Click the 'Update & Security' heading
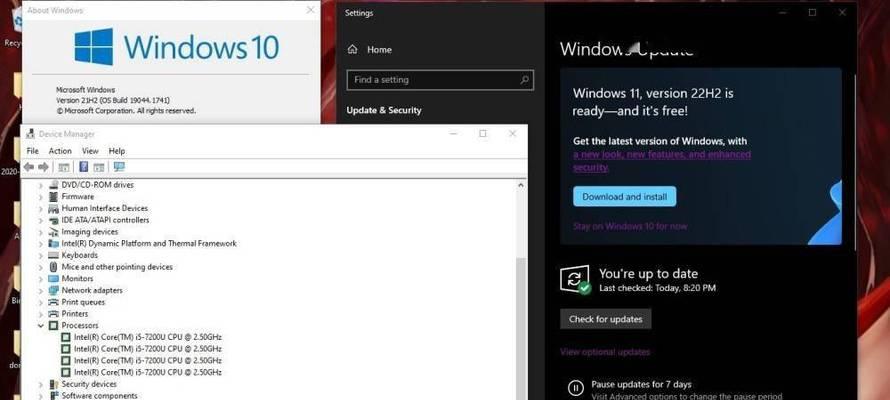This screenshot has width=890, height=400. pyautogui.click(x=384, y=110)
